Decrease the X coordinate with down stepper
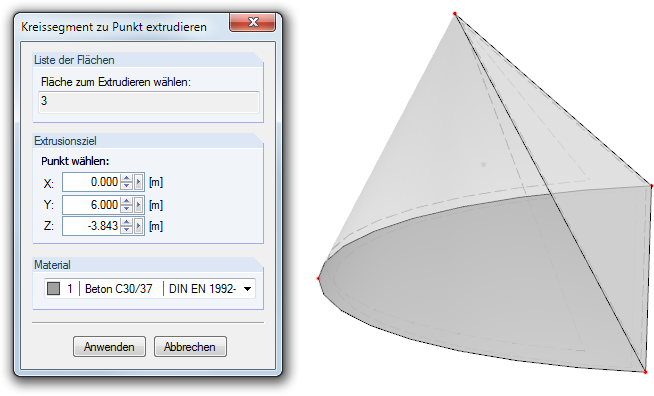The image size is (654, 396). [126, 186]
